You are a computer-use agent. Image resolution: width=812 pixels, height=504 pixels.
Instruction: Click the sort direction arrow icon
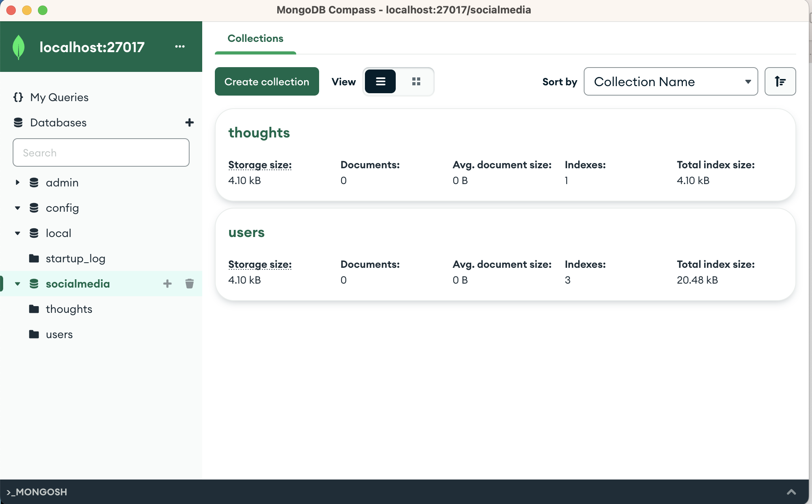tap(780, 81)
